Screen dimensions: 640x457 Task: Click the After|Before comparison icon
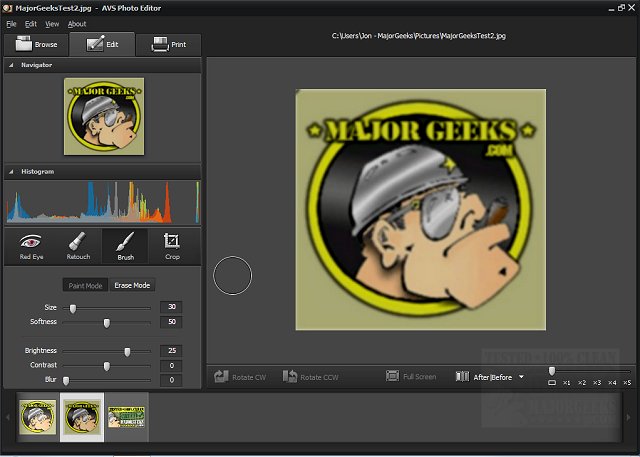[x=462, y=377]
